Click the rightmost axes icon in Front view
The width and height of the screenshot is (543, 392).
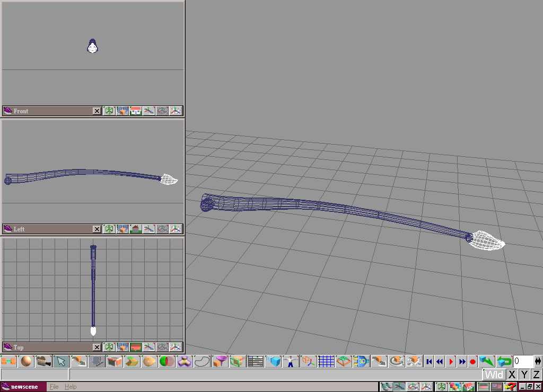click(x=176, y=111)
